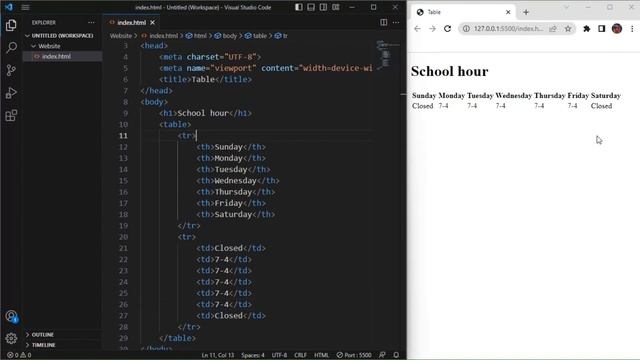Open the Customize Layout icon

(x=336, y=7)
